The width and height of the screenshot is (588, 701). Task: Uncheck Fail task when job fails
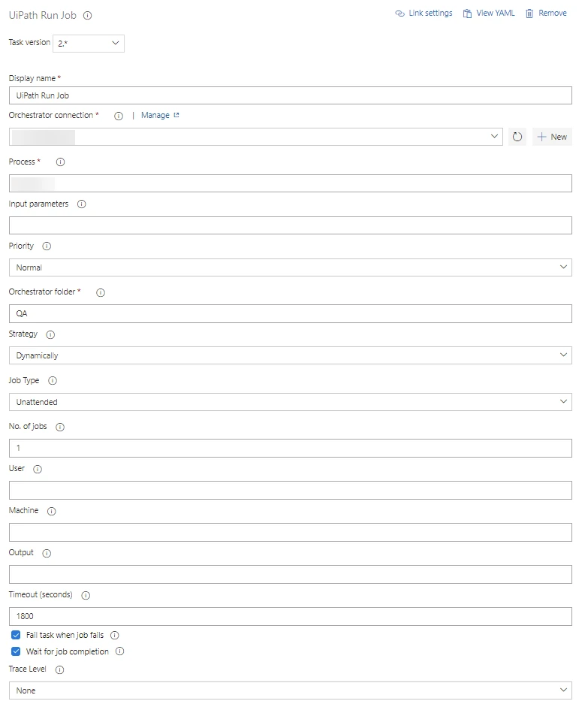pyautogui.click(x=16, y=635)
